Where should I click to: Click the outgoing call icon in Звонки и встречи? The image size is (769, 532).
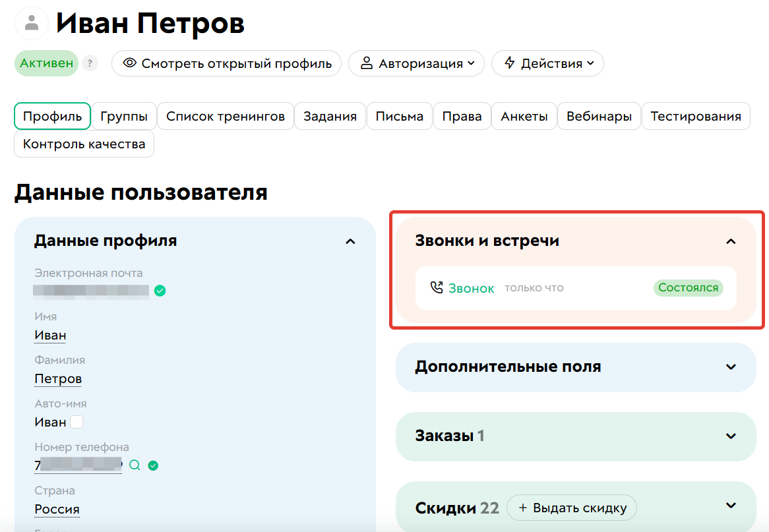[437, 287]
